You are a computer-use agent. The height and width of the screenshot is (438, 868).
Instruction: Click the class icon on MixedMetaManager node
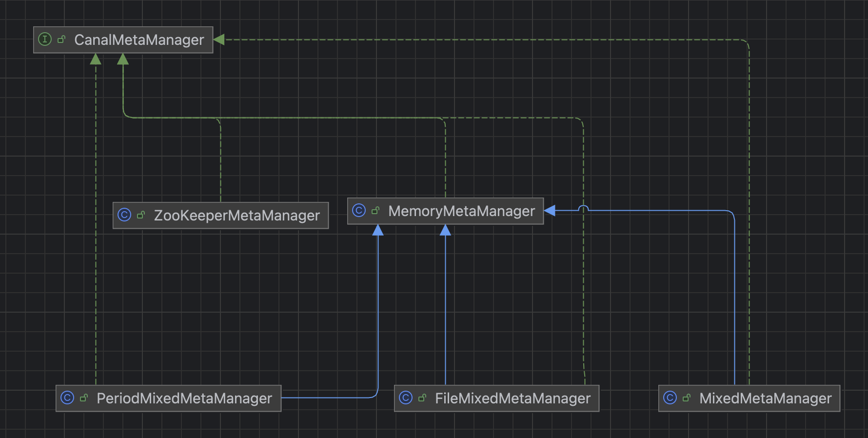point(670,398)
